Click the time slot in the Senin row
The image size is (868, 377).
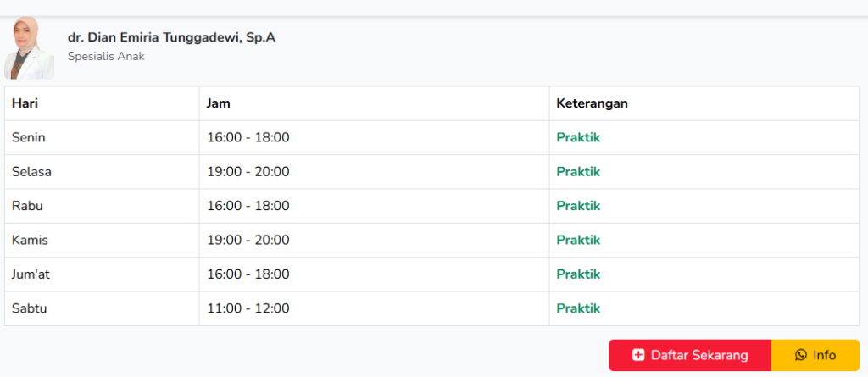[x=248, y=137]
